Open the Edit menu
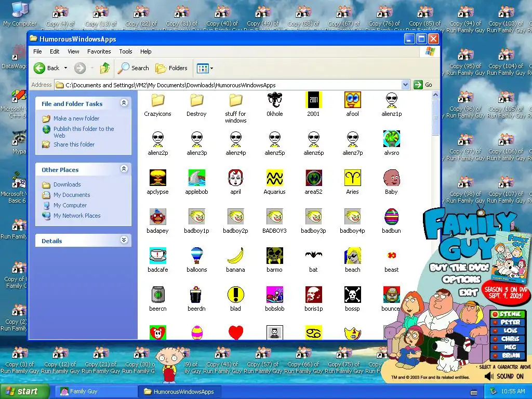Viewport: 532px width, 399px height. 55,51
